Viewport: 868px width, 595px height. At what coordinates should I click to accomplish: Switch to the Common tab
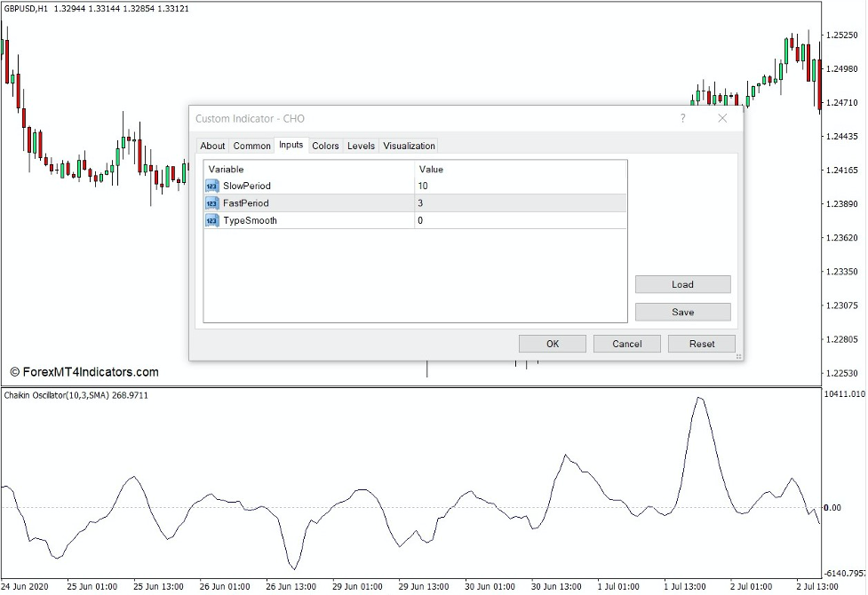tap(251, 146)
